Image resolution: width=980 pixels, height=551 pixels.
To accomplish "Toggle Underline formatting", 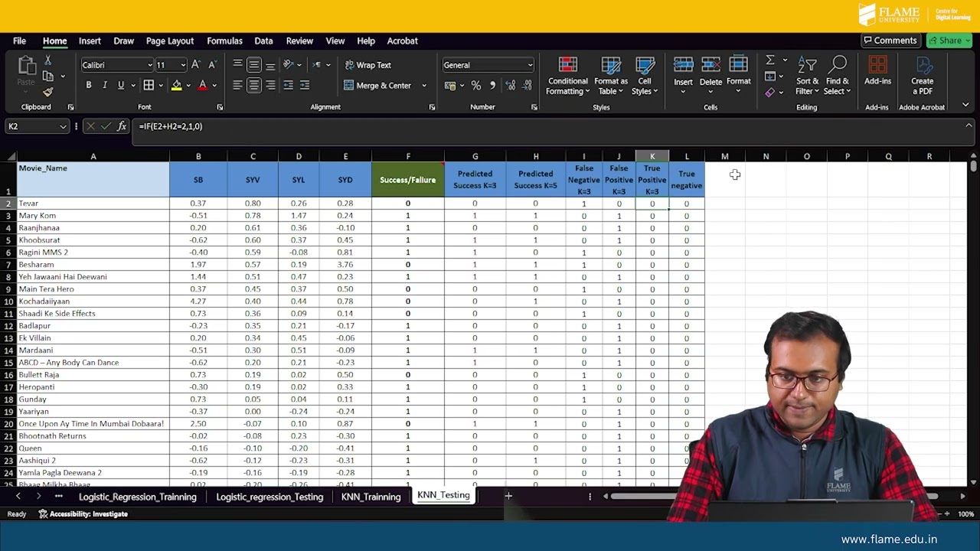I will pos(120,85).
